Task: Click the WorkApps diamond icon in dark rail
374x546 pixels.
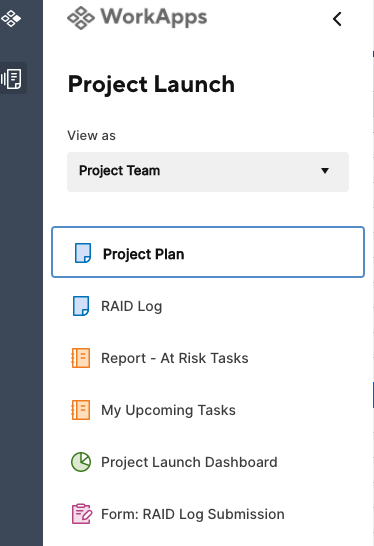Action: (x=11, y=18)
